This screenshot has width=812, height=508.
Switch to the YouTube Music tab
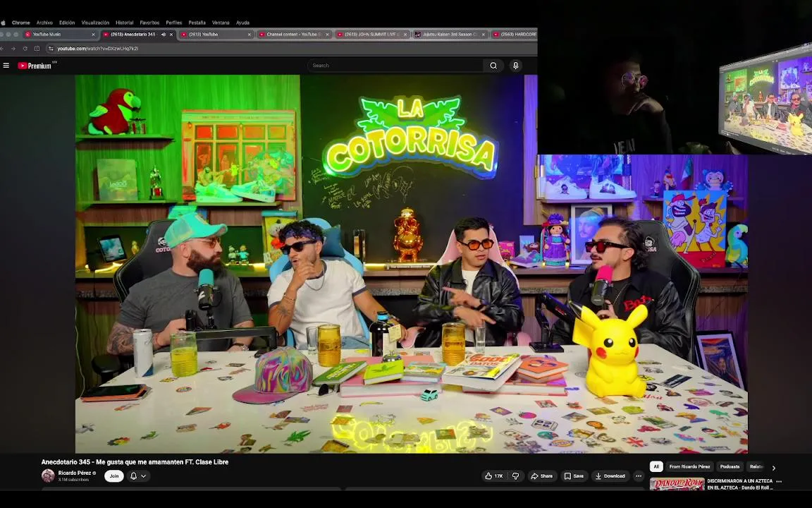(x=60, y=34)
